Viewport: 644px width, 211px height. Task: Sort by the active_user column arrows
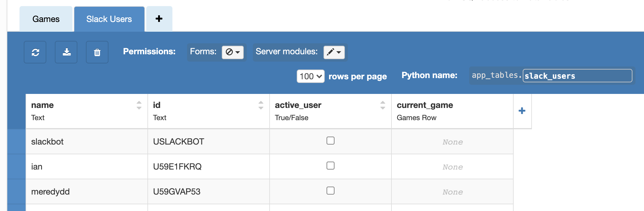pos(383,105)
